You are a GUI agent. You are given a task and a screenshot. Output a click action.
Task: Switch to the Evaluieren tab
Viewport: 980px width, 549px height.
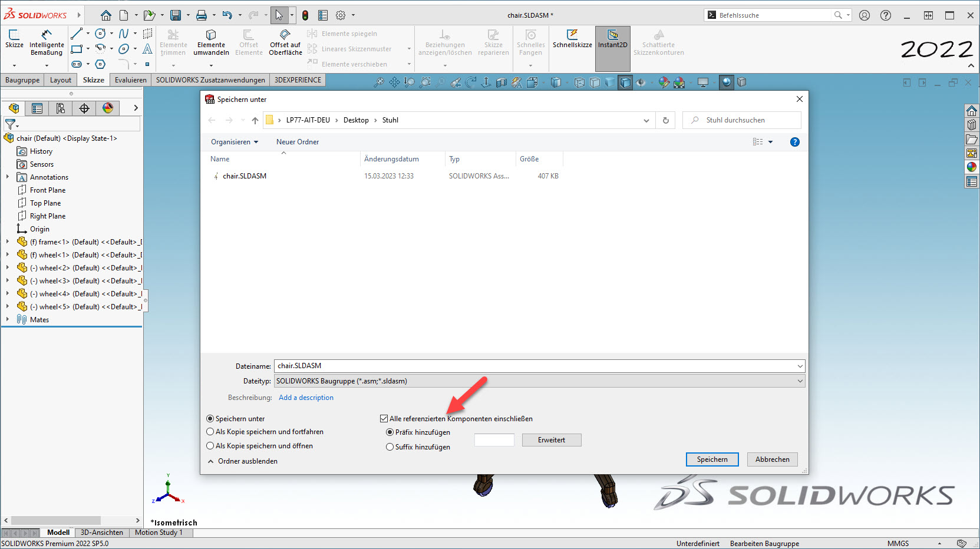pyautogui.click(x=131, y=80)
